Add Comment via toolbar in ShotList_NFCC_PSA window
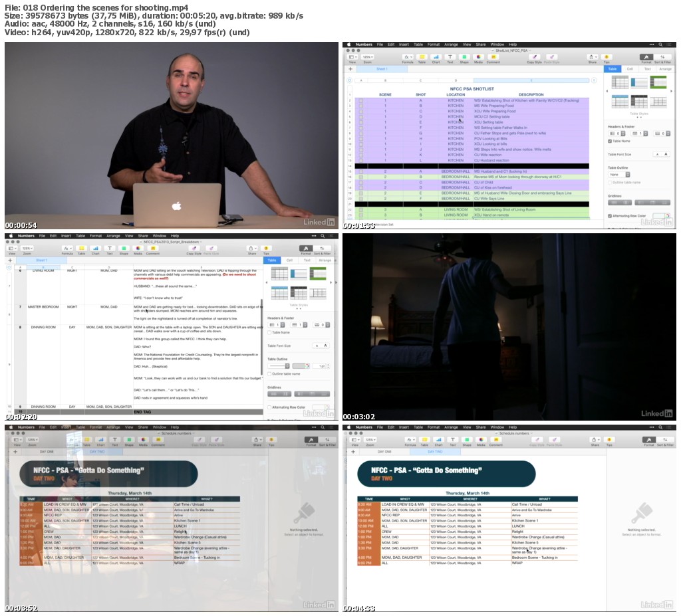This screenshot has height=616, width=681. (x=493, y=57)
